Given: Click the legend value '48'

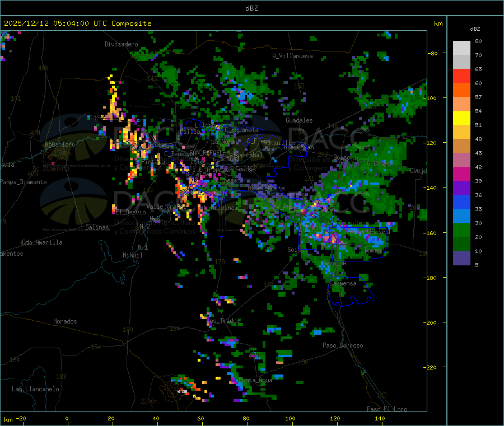Looking at the screenshot, I should (478, 139).
